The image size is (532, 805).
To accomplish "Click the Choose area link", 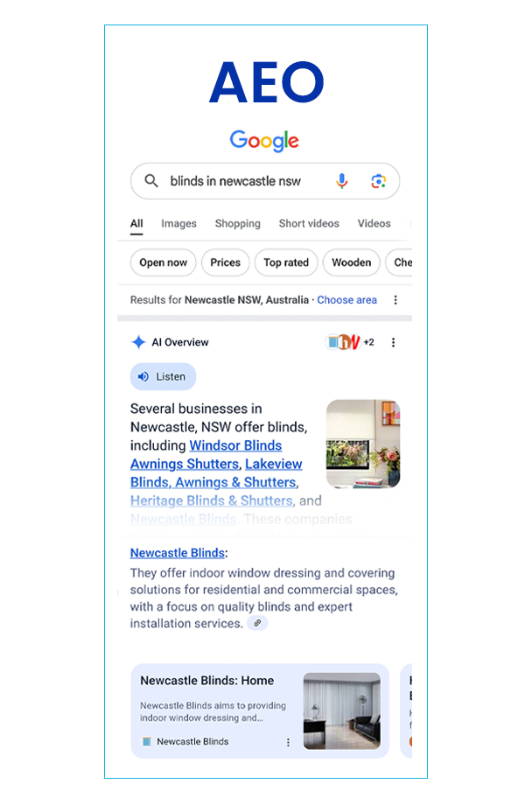I will (x=346, y=300).
